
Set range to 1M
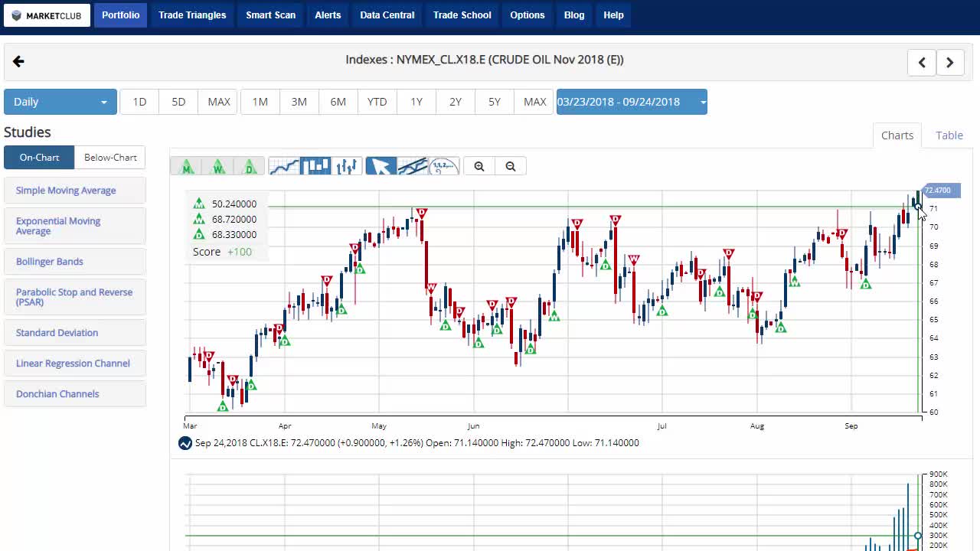[x=260, y=102]
